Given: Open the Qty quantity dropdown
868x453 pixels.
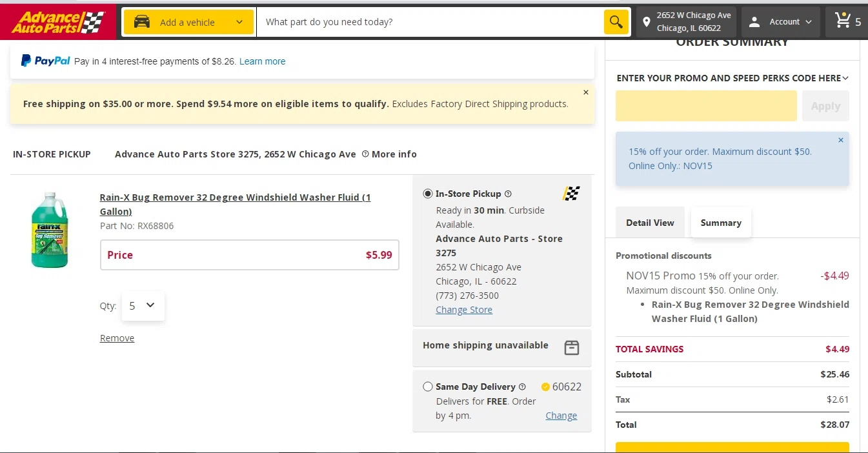Looking at the screenshot, I should [143, 306].
